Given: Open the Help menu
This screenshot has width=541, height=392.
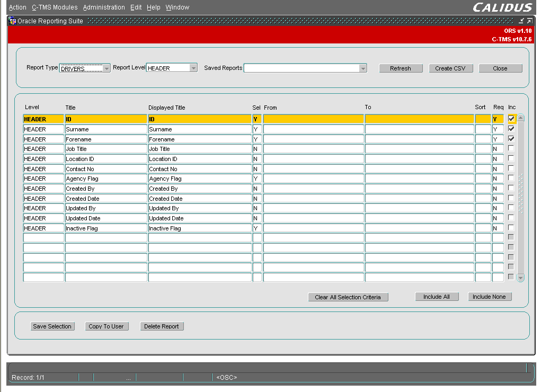Looking at the screenshot, I should click(154, 7).
